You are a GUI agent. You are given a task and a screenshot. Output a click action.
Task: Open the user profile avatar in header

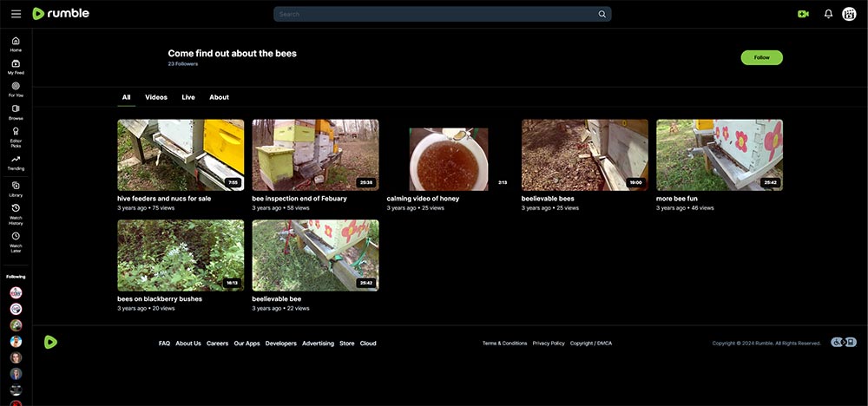click(849, 15)
